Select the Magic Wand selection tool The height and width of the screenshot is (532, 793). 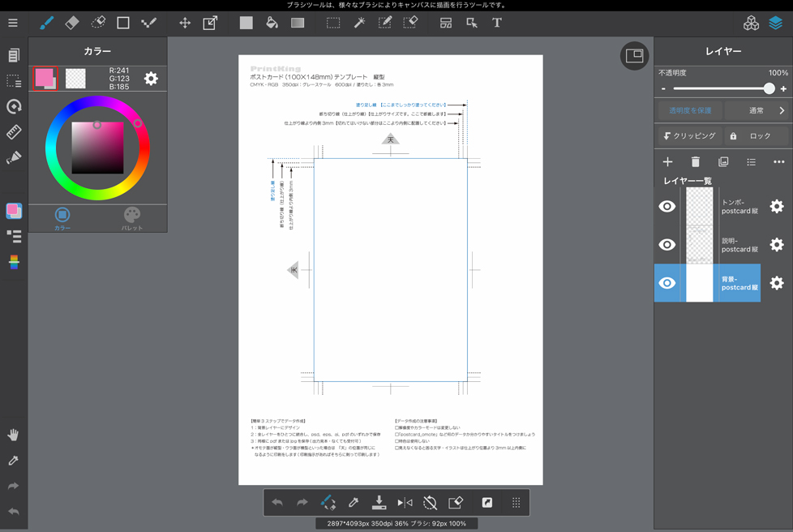point(359,23)
